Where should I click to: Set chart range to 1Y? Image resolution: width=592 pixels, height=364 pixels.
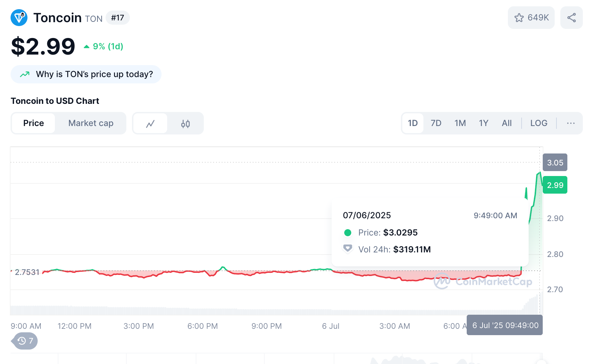pyautogui.click(x=484, y=123)
